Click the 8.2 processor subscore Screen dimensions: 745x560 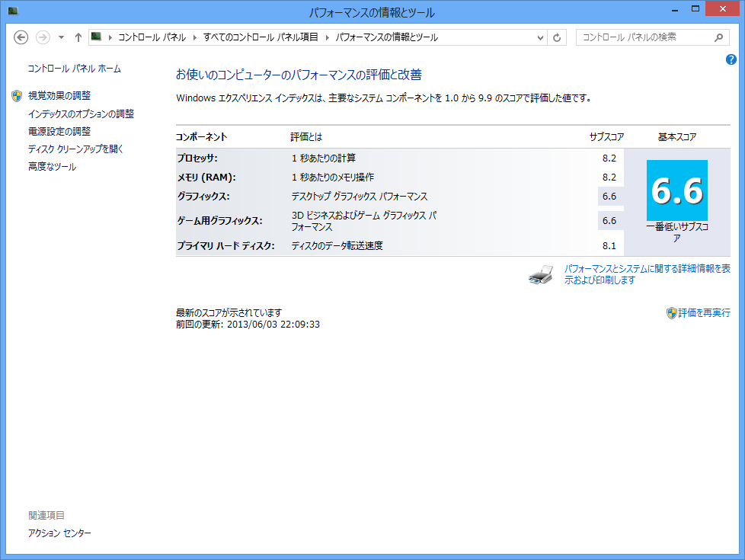pos(609,158)
